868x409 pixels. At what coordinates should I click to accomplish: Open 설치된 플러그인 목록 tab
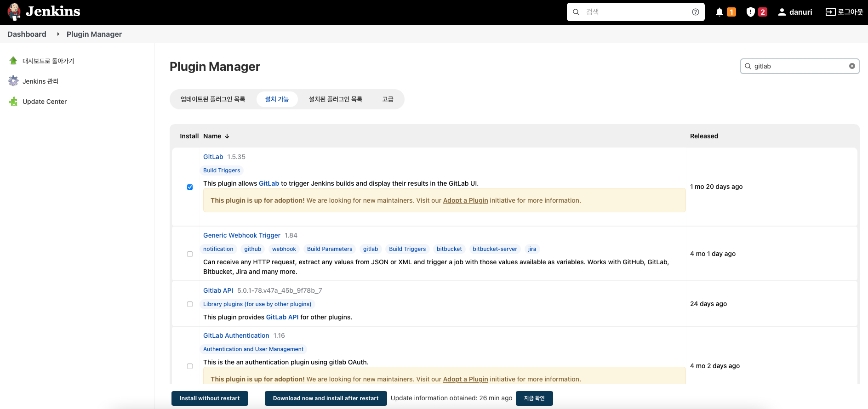(336, 99)
